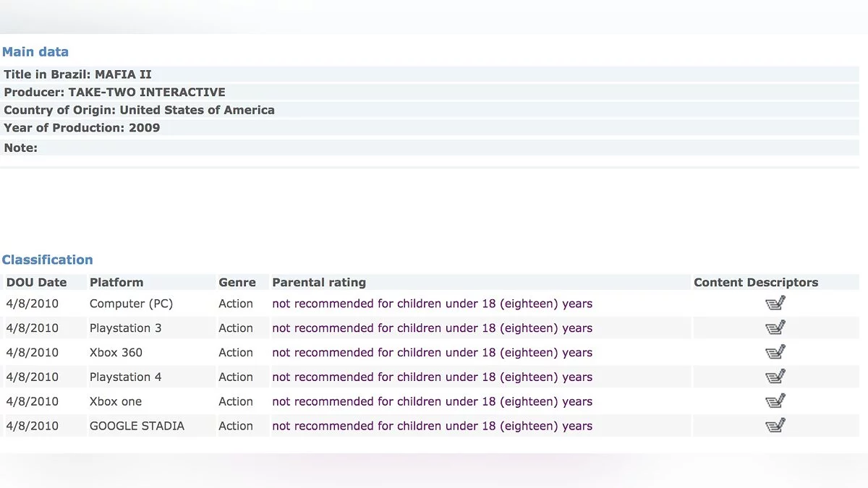
Task: Click the Parental rating column header
Action: pos(319,283)
